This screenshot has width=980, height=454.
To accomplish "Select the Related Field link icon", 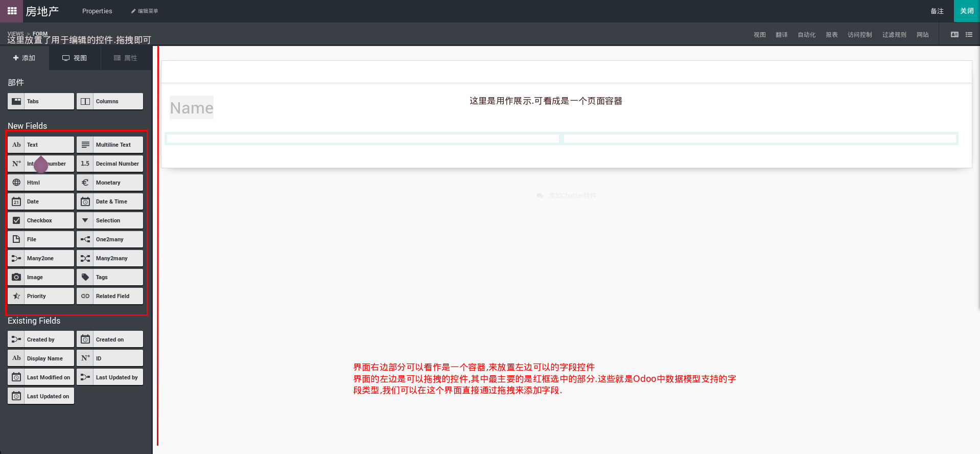I will (85, 296).
